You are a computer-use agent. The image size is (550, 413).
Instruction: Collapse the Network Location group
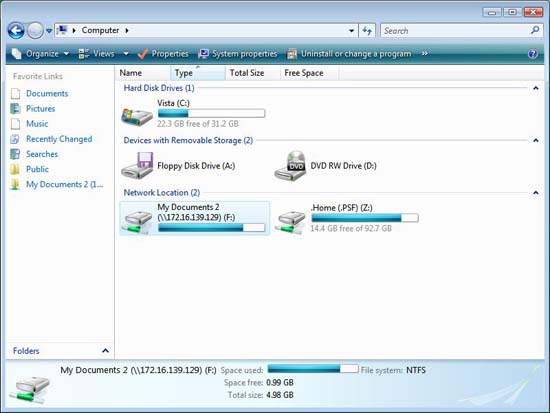(536, 193)
